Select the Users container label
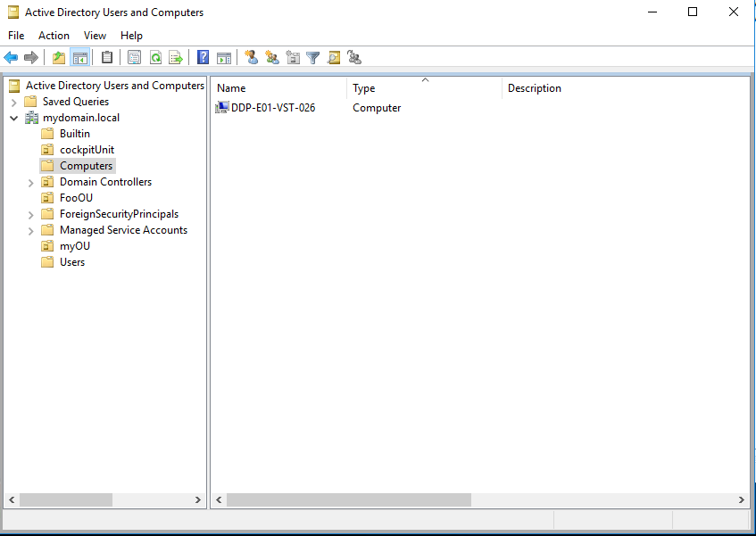Image resolution: width=756 pixels, height=536 pixels. (72, 262)
